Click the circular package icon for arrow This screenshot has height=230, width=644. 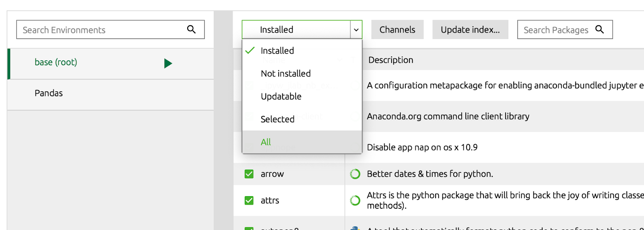coord(355,174)
